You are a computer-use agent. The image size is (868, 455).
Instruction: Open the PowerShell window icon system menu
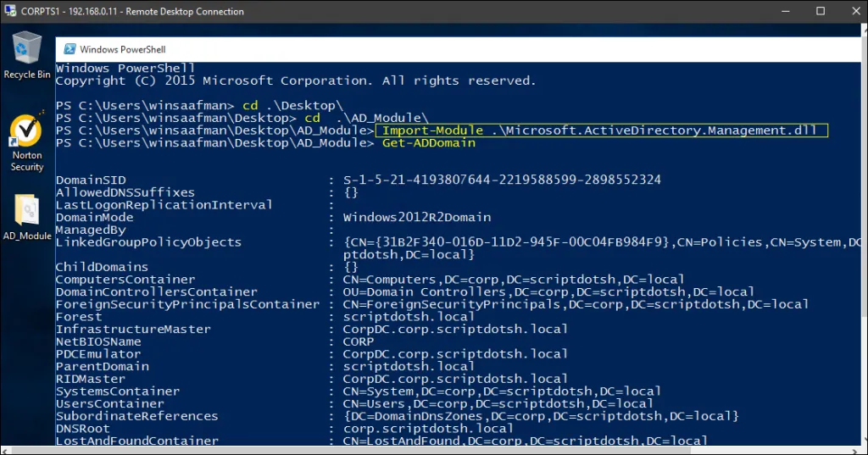[x=70, y=49]
